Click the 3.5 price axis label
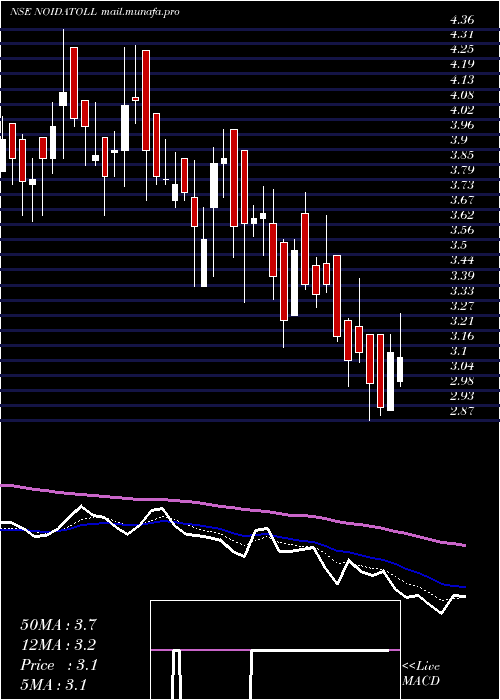The image size is (500, 700). [459, 246]
